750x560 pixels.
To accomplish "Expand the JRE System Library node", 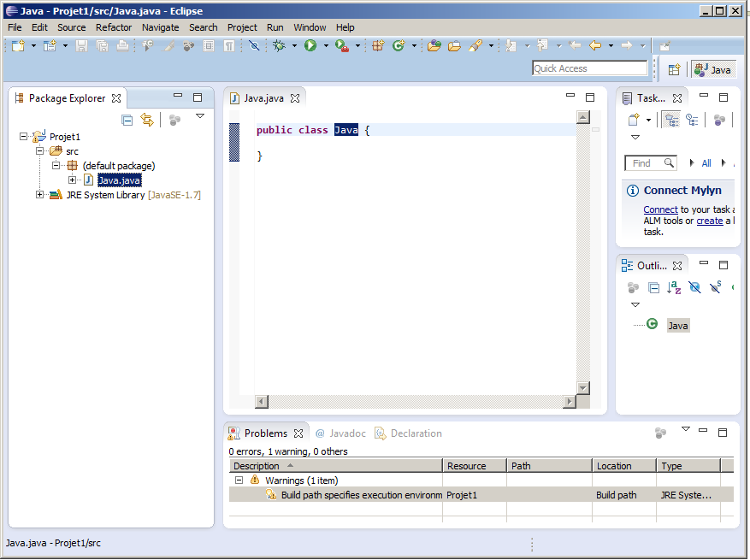I will [x=39, y=194].
